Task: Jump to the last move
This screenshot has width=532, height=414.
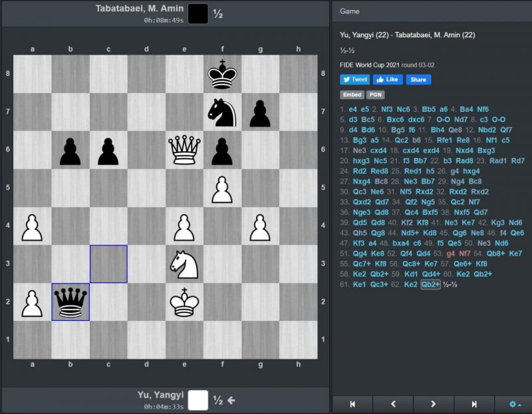Action: (x=474, y=403)
